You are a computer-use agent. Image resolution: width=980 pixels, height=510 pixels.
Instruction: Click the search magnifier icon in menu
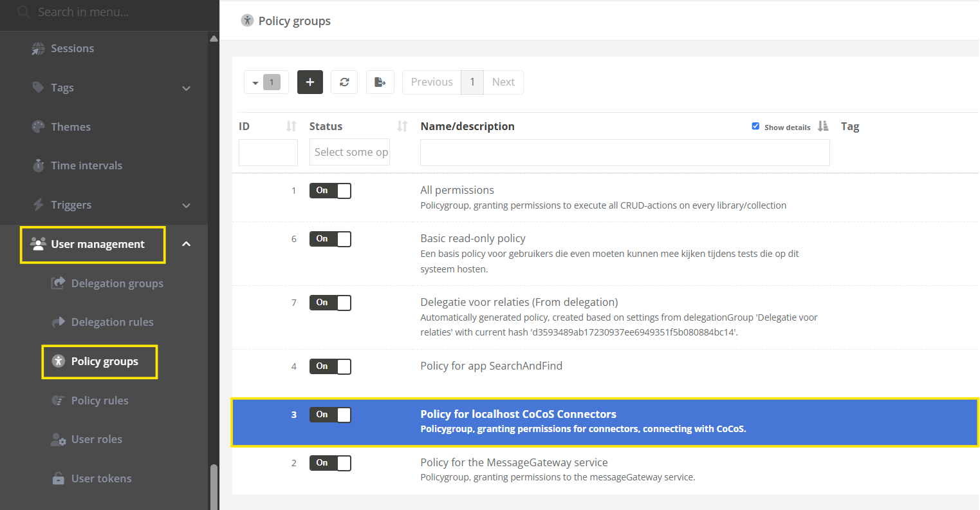pos(24,12)
